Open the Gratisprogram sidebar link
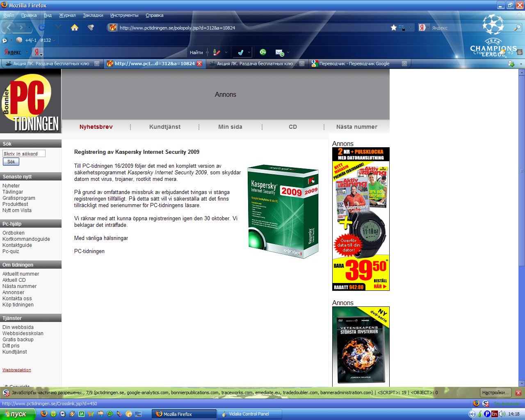This screenshot has height=420, width=525. pos(19,198)
